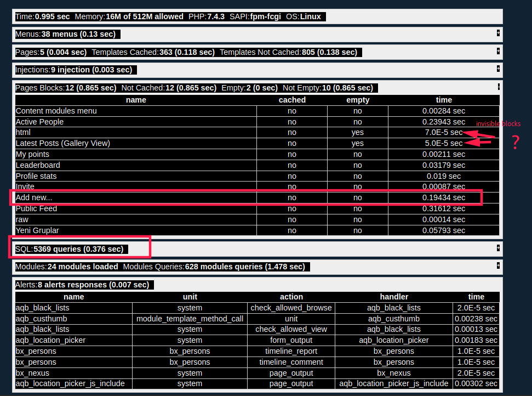
Task: Select the Leaderboard block row name
Action: [38, 165]
